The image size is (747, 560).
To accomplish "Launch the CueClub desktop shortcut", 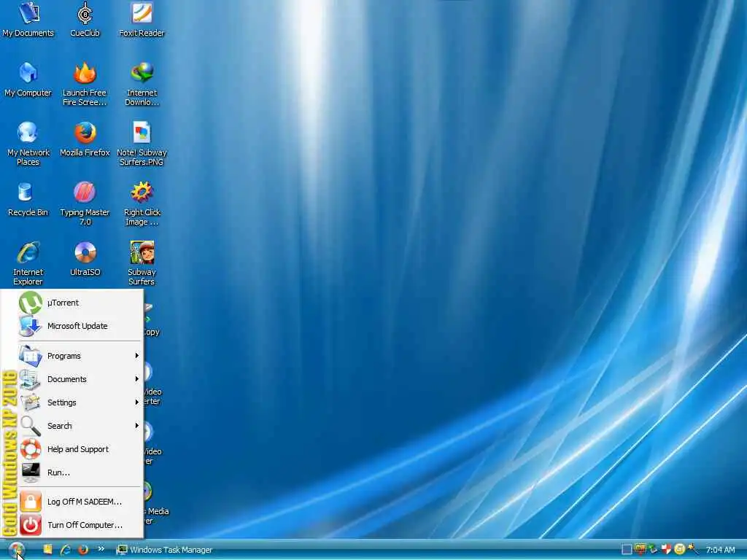I will click(x=85, y=20).
